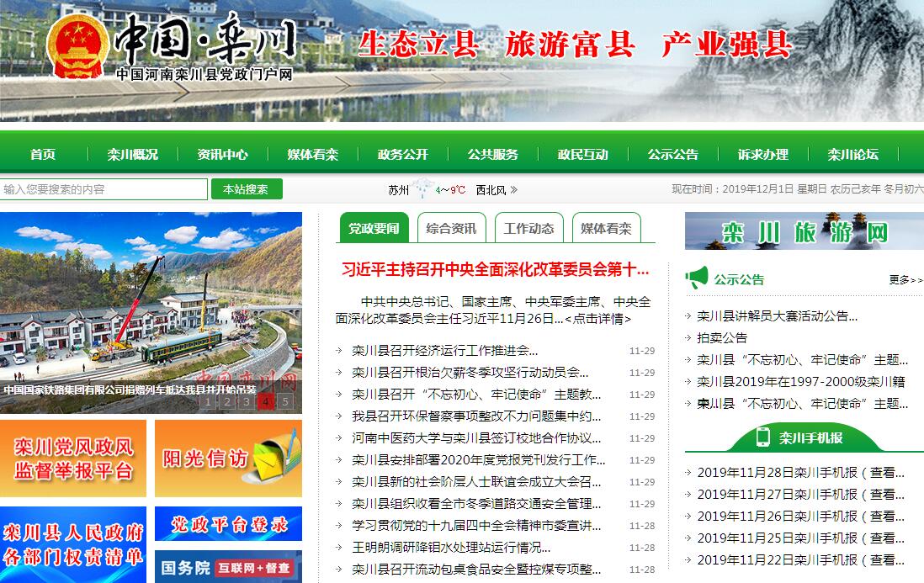Click the megaphone icon beside 公示公告
Viewport: 924px width, 583px height.
click(696, 278)
